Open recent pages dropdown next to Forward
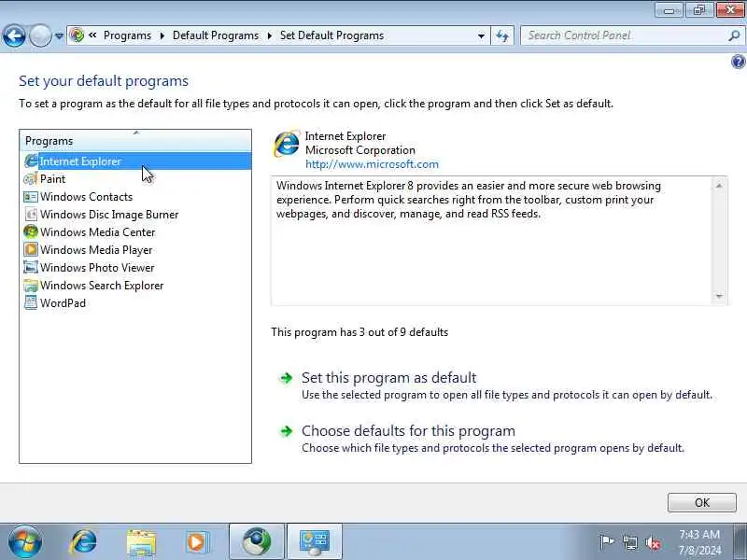The height and width of the screenshot is (560, 747). [x=59, y=36]
